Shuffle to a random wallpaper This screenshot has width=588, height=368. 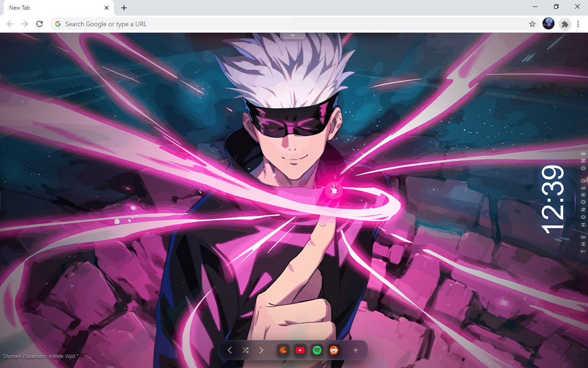245,351
